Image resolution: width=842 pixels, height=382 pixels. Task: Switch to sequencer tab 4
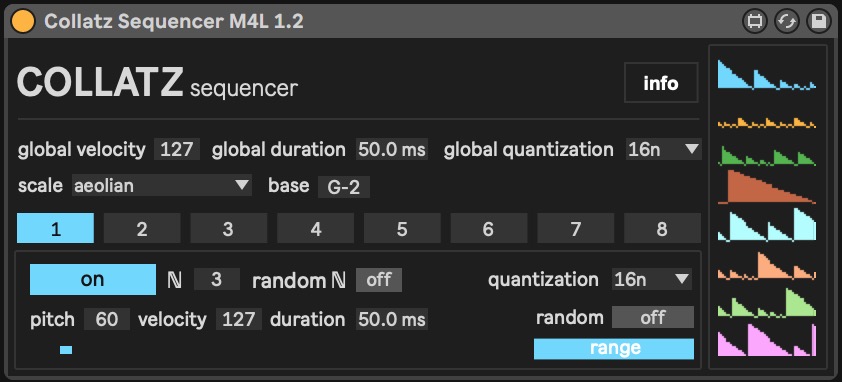click(316, 229)
